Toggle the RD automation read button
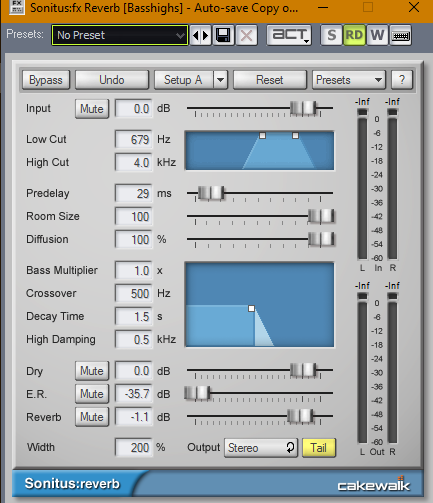The width and height of the screenshot is (433, 503). pos(354,35)
